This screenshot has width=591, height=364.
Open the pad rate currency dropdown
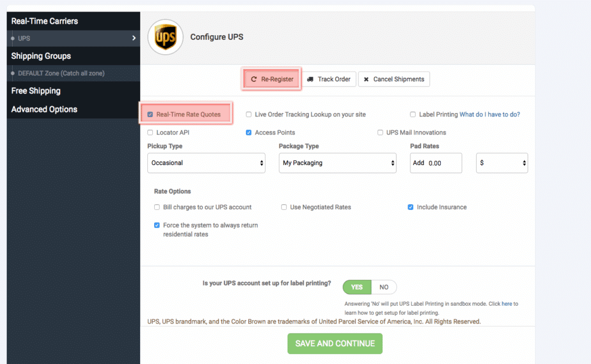click(502, 163)
